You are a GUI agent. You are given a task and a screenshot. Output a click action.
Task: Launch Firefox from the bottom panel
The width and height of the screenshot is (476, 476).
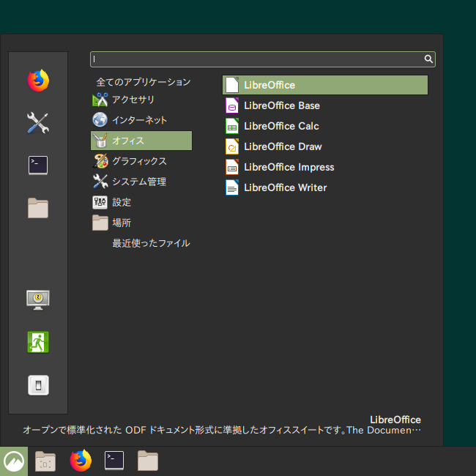81,461
